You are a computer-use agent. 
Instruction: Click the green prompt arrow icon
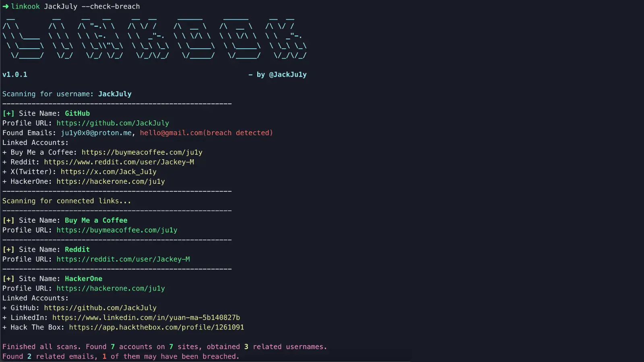click(x=6, y=6)
